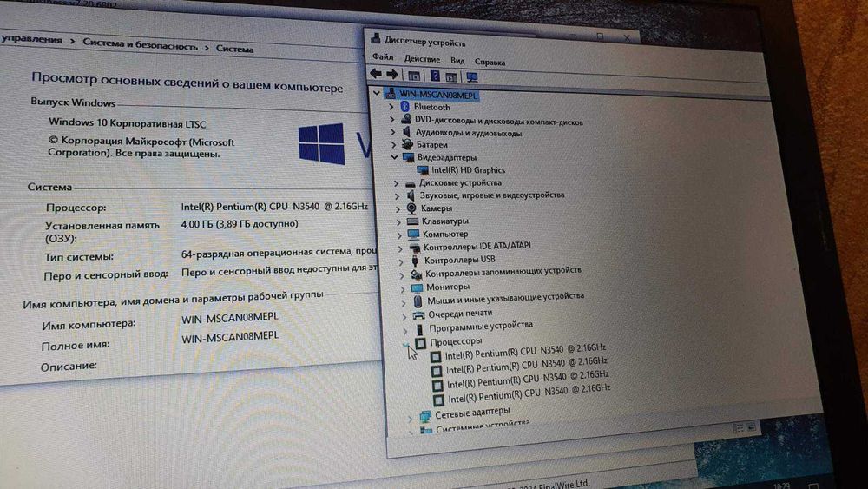Expand the Контроллеры IDE ATA/ATAPI category
The width and height of the screenshot is (868, 489).
tap(400, 248)
